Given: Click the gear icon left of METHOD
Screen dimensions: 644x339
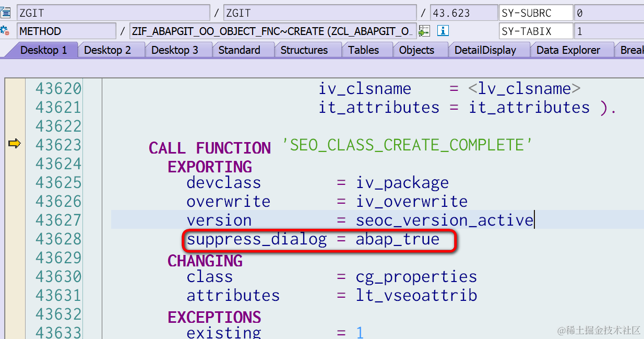Looking at the screenshot, I should point(5,31).
